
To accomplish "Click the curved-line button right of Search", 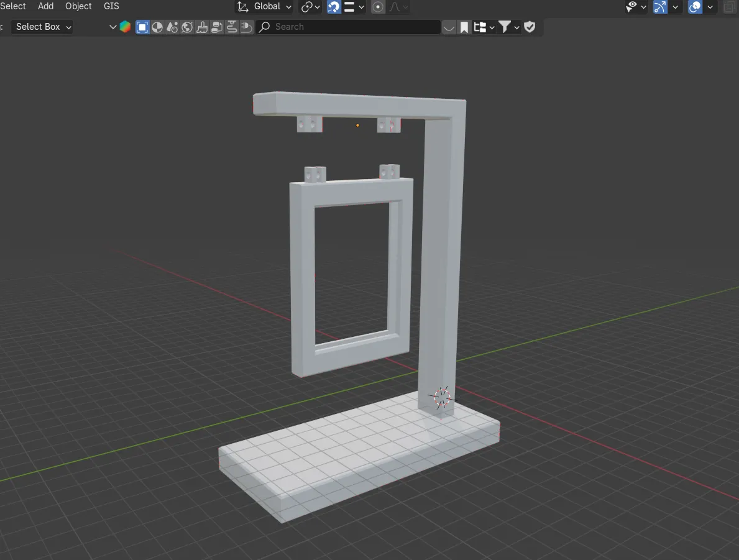I will (x=449, y=27).
